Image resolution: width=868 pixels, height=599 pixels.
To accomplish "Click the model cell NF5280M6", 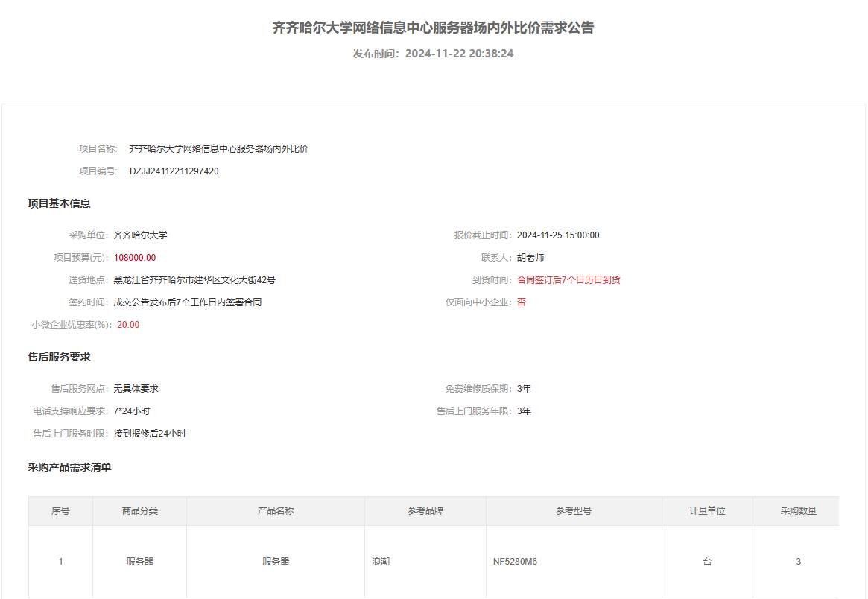I will tap(515, 562).
